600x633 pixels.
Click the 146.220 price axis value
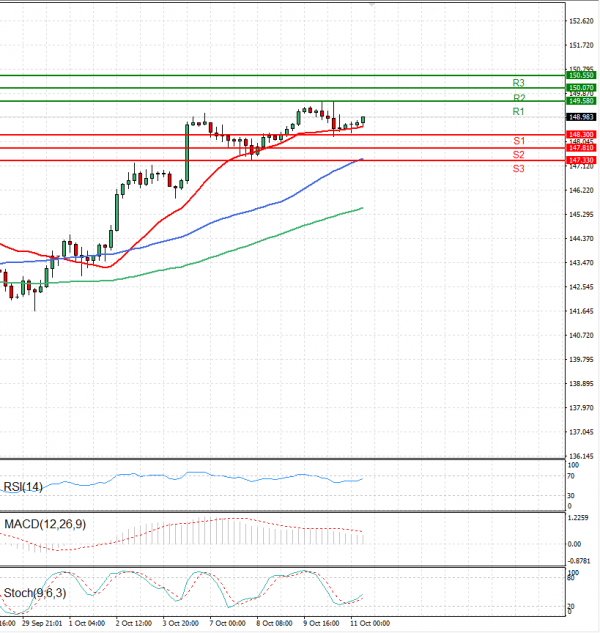pyautogui.click(x=581, y=190)
